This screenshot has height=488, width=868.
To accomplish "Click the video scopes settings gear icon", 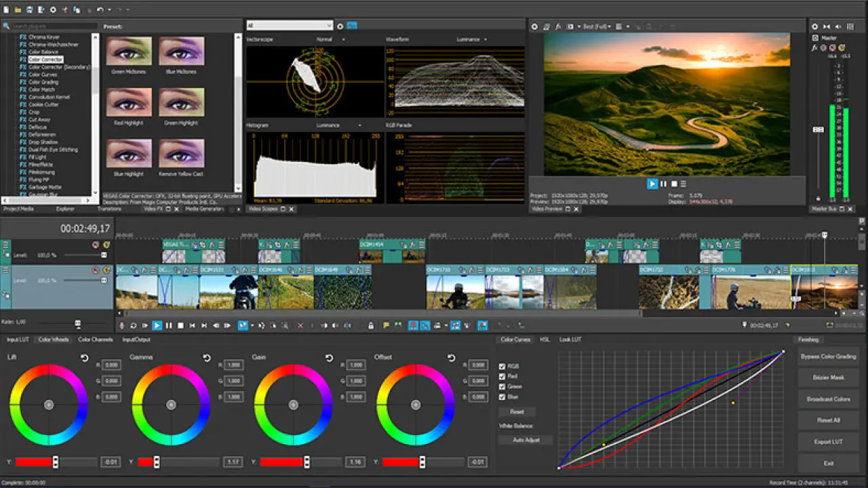I will pos(340,26).
